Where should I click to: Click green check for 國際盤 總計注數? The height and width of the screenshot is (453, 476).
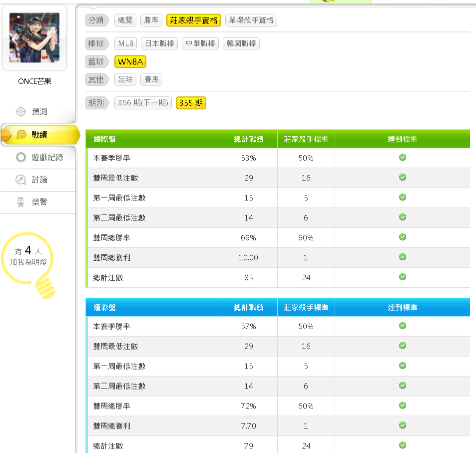click(403, 277)
